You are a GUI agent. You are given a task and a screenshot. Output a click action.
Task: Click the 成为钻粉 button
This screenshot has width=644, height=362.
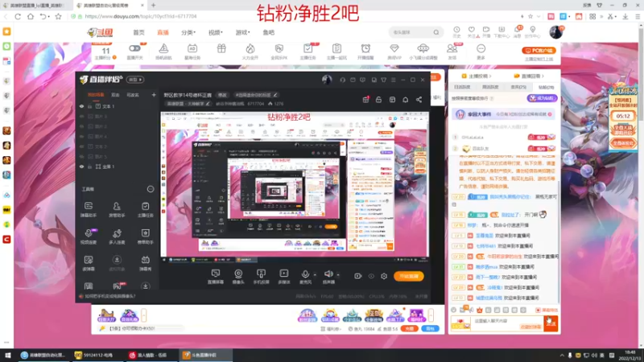[542, 98]
